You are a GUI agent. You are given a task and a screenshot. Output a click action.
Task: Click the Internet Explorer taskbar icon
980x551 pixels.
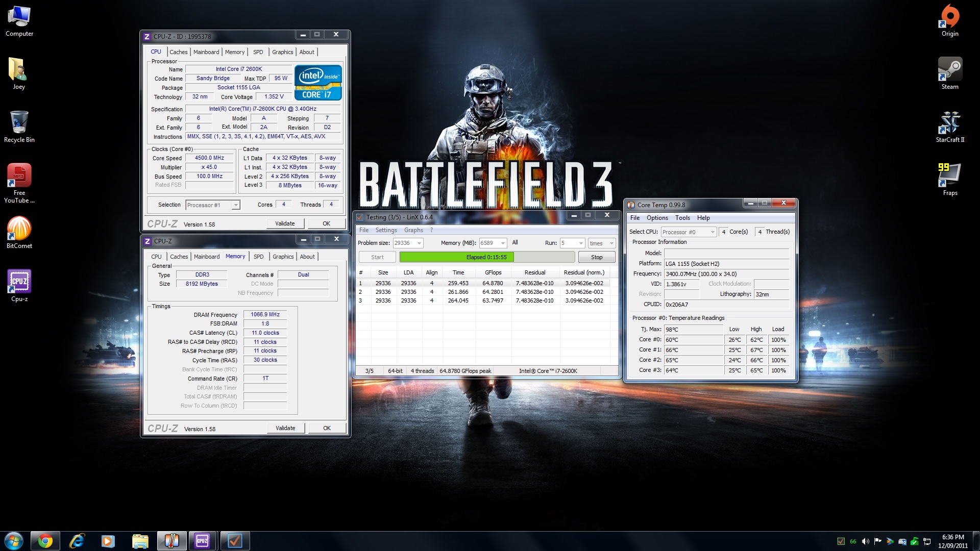click(x=77, y=541)
